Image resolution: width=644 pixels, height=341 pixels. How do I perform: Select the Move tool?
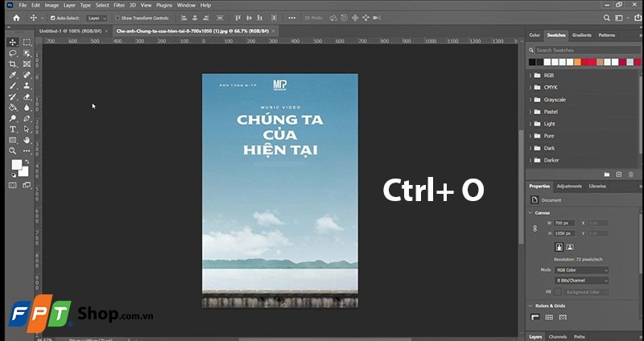pyautogui.click(x=13, y=43)
